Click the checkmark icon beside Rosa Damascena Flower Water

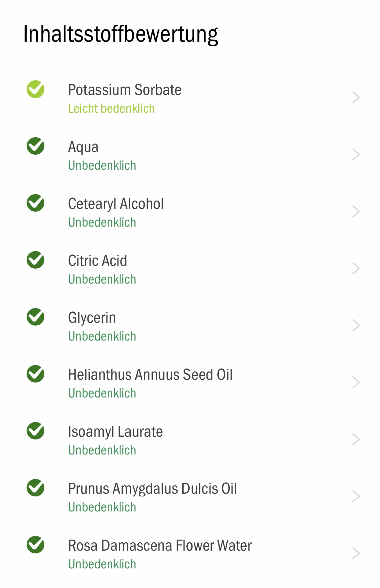[35, 545]
